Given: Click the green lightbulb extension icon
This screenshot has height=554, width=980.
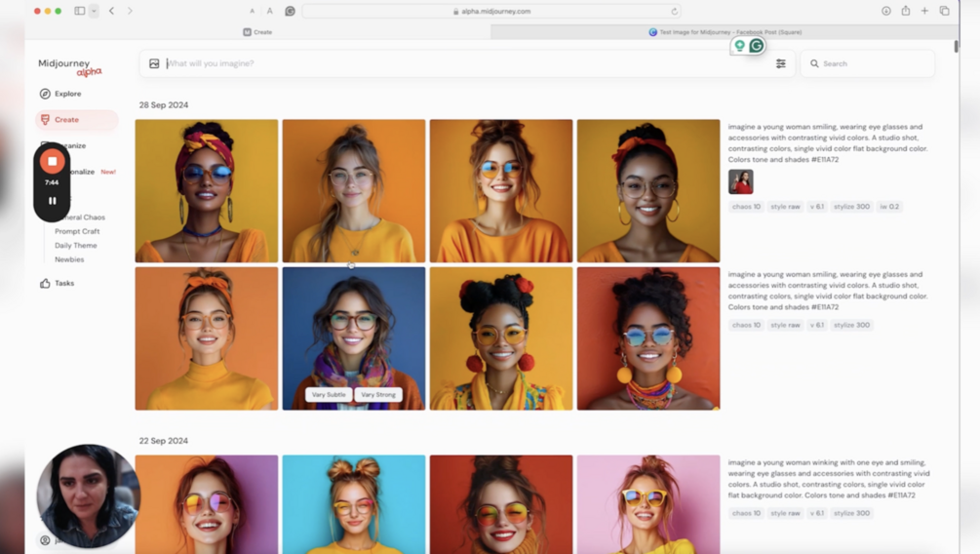Looking at the screenshot, I should click(739, 46).
